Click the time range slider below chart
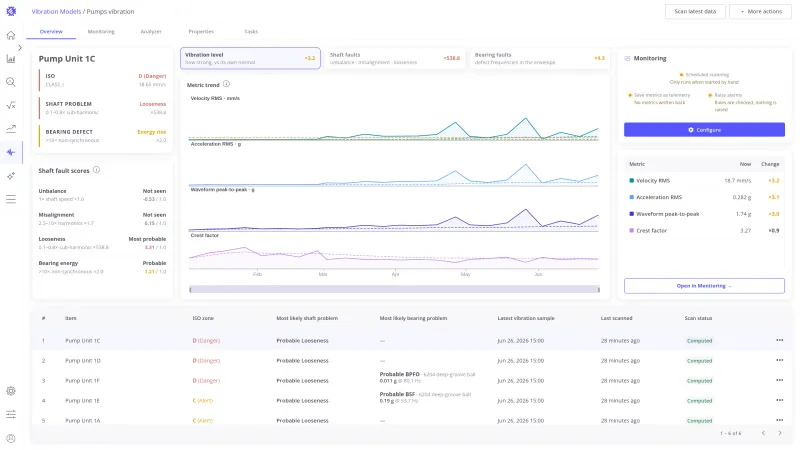Screen dimensions: 800x450 tap(394, 289)
